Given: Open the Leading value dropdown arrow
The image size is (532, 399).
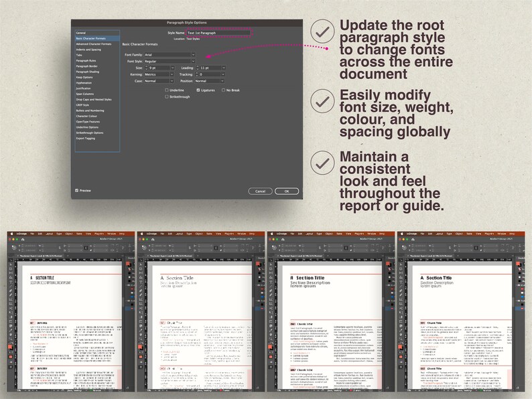Looking at the screenshot, I should (x=223, y=68).
